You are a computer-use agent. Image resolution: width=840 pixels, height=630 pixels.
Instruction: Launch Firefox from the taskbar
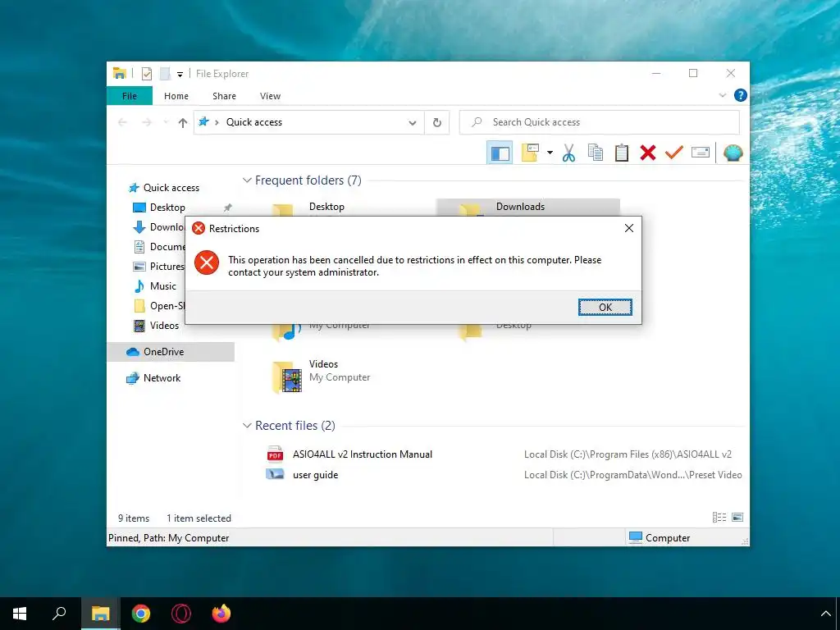pyautogui.click(x=221, y=614)
